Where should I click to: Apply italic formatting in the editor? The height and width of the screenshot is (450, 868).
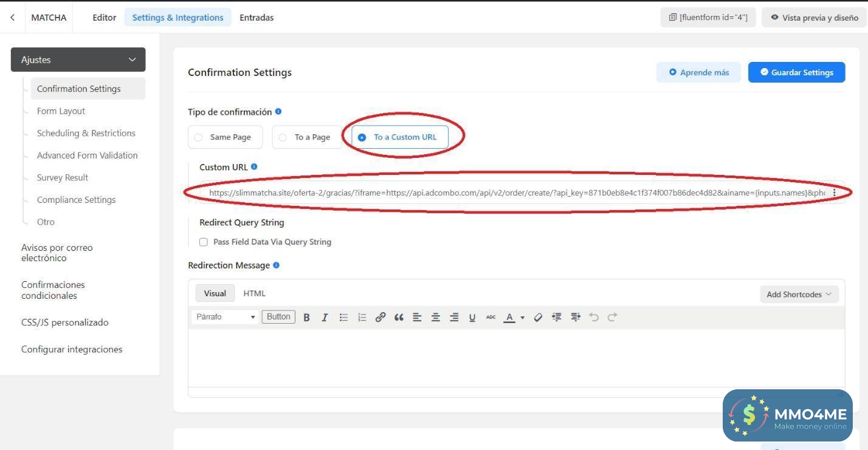coord(325,317)
